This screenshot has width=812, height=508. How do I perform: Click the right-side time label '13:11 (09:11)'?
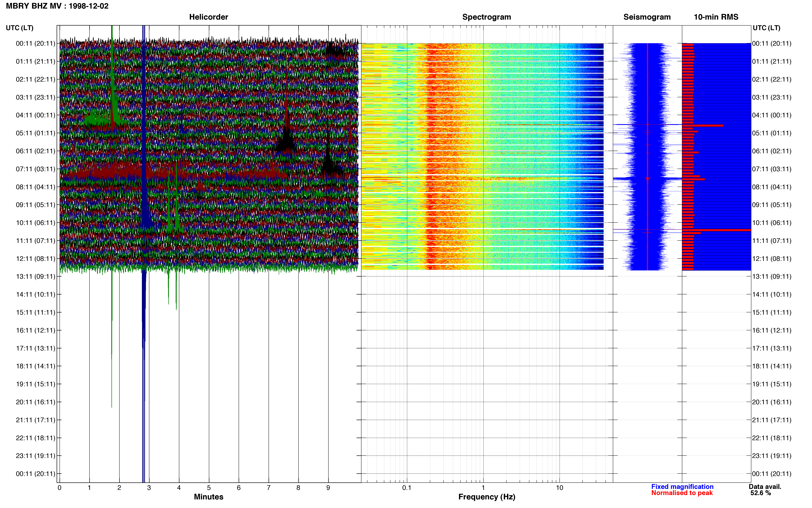(x=772, y=277)
